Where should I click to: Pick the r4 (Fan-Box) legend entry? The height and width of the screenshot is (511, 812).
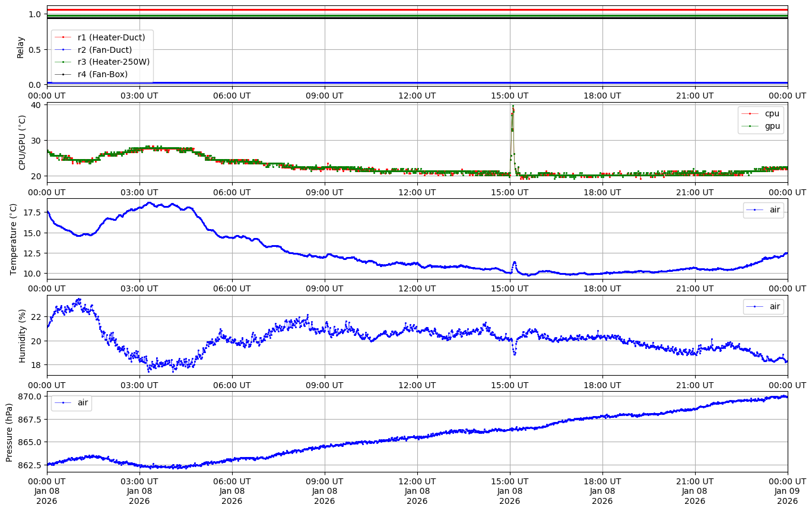[x=102, y=74]
